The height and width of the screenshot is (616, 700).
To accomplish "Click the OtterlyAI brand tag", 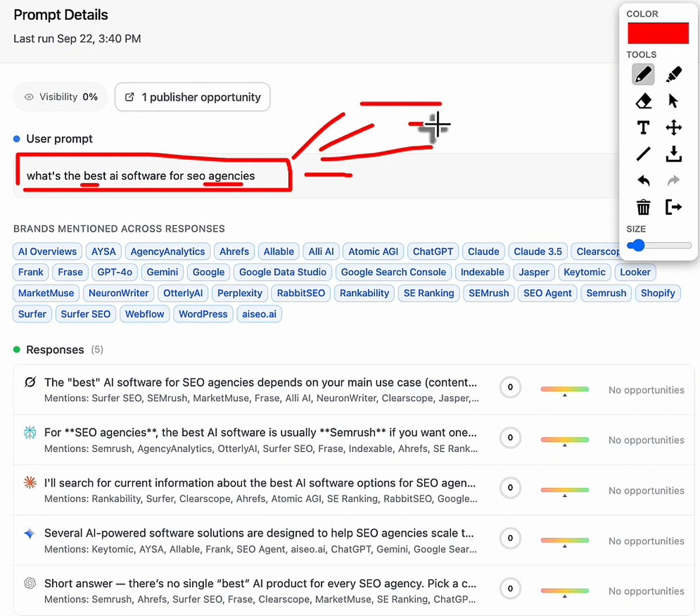I will click(x=183, y=293).
